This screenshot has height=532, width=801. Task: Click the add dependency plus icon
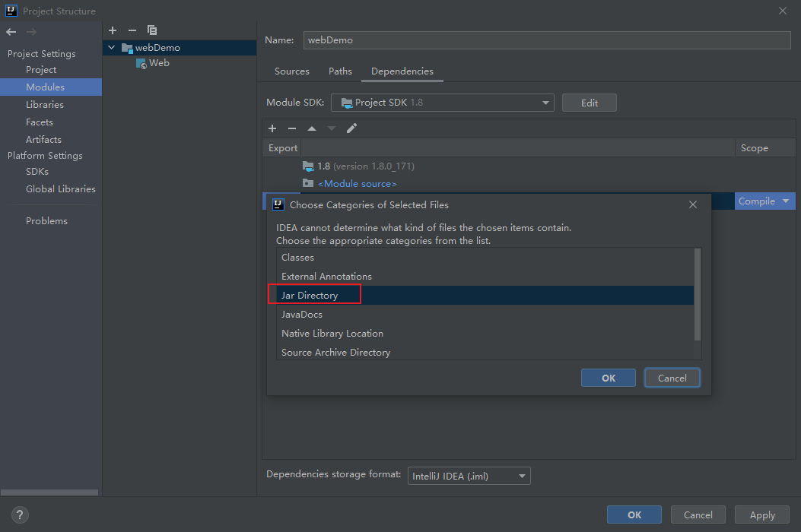pyautogui.click(x=272, y=128)
